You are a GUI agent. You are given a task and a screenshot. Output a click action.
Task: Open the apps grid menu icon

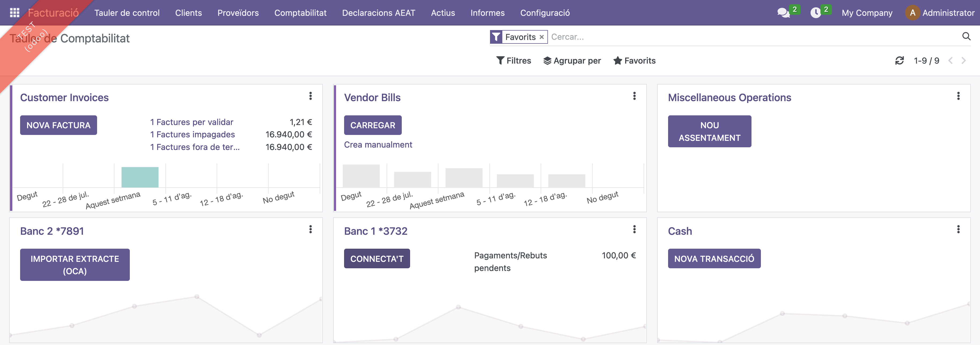(14, 13)
